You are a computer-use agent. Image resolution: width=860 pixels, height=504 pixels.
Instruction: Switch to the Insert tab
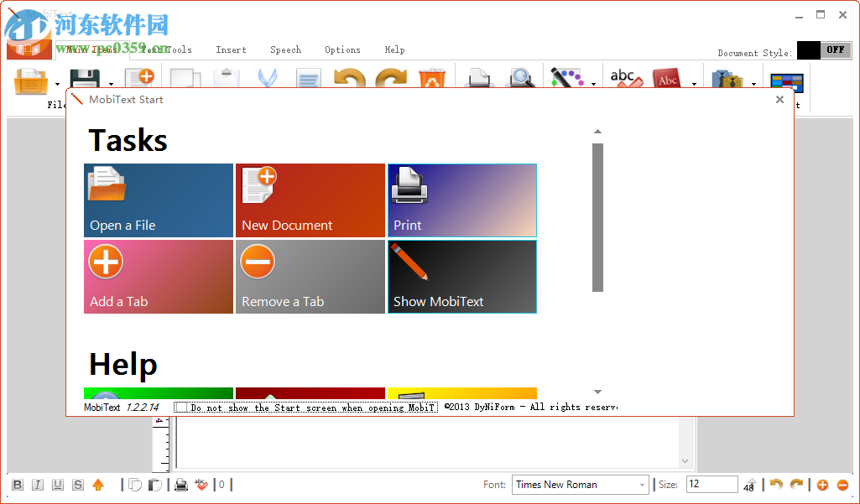click(231, 50)
